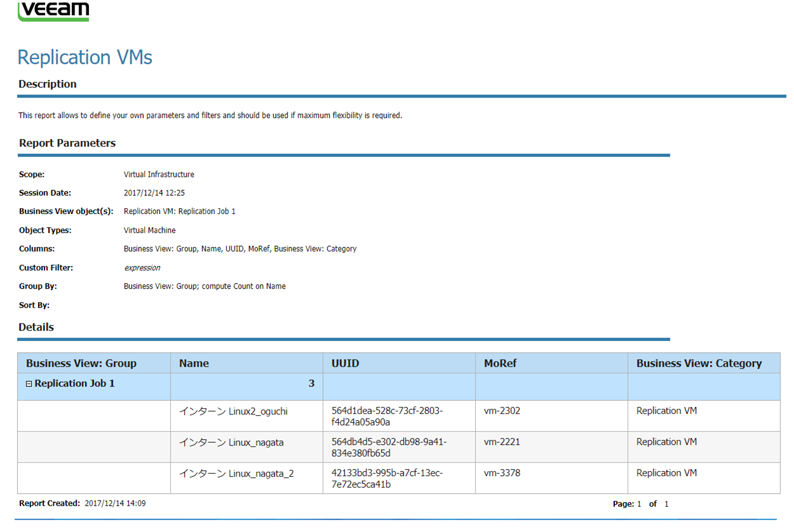Collapse the Replication Job 1 group

tap(29, 384)
